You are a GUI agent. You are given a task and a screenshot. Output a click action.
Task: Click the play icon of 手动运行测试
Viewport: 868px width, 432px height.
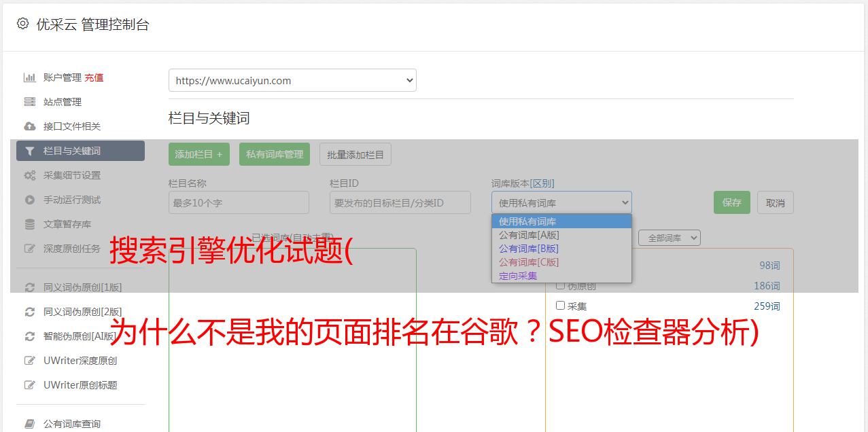[30, 200]
